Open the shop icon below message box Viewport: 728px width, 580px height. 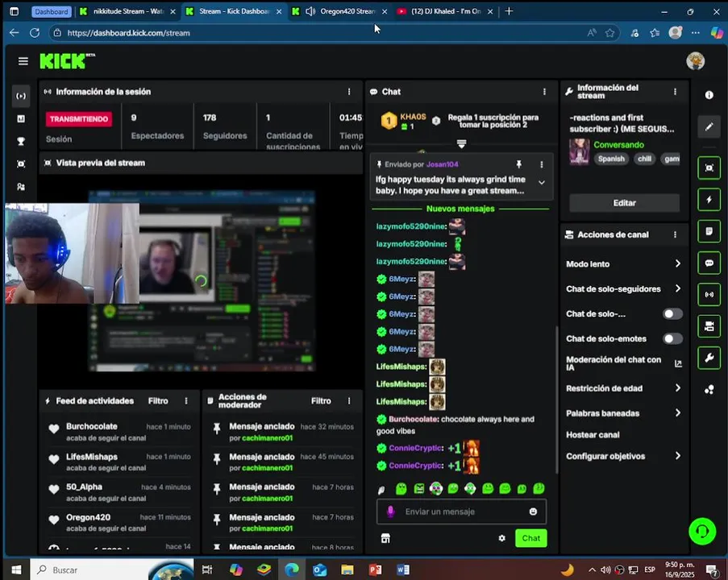[x=385, y=538]
